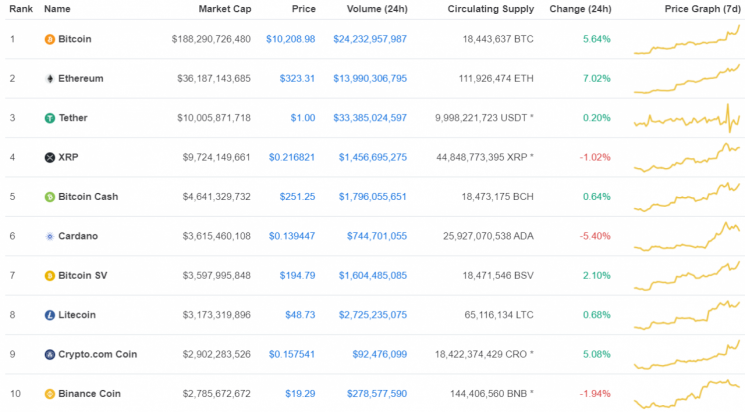Viewport: 745px width, 412px height.
Task: Click the Tether logo icon
Action: [x=49, y=118]
